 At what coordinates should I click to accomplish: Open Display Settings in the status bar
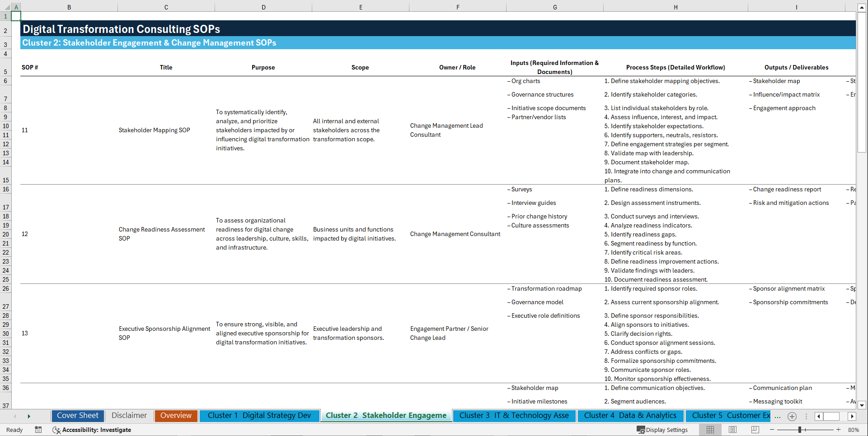point(662,430)
